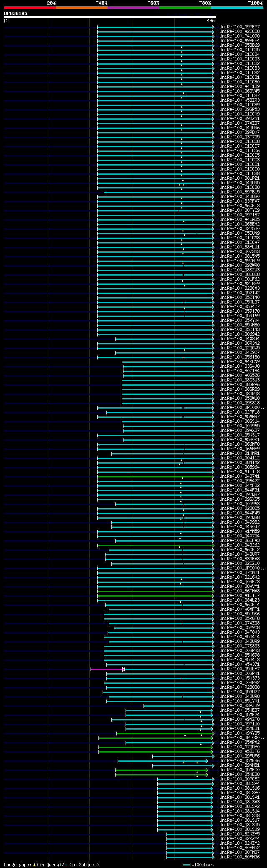267x868 pixels.
Task: Select the UniRef100_A9NYQ5 label
Action: pyautogui.click(x=239, y=733)
